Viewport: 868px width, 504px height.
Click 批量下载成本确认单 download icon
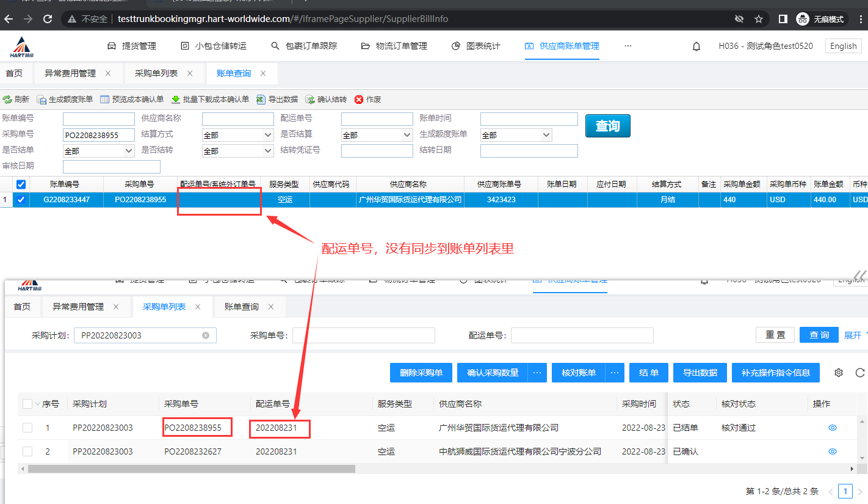176,100
